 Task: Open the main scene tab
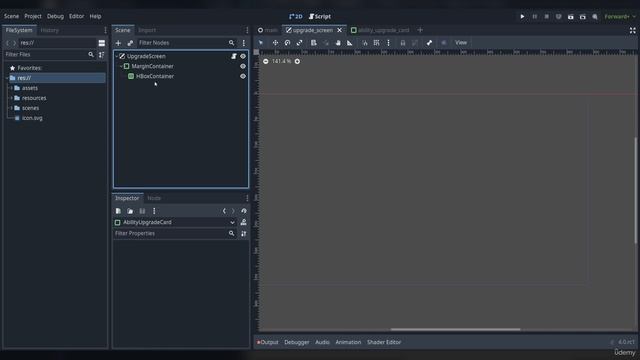click(268, 30)
